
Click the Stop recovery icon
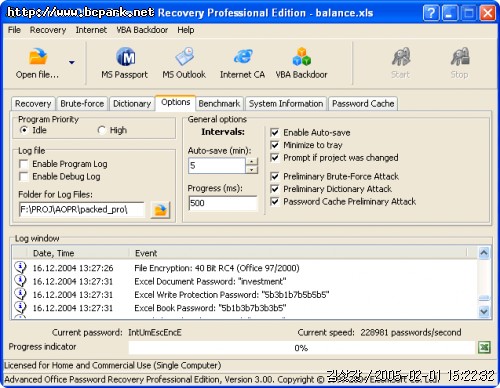[x=460, y=56]
